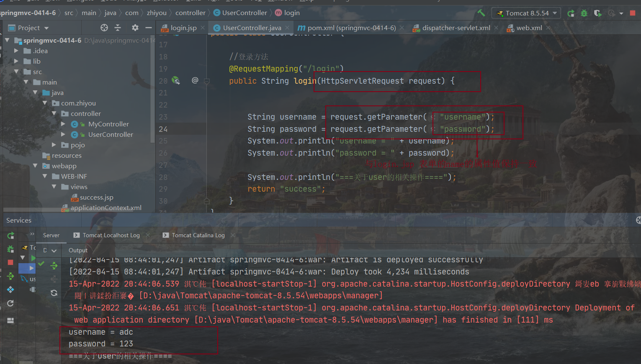This screenshot has height=364, width=641.
Task: Stop Tomcat with the top toolbar red square
Action: pos(633,13)
